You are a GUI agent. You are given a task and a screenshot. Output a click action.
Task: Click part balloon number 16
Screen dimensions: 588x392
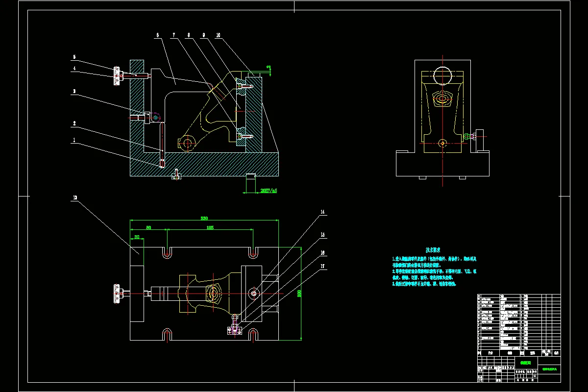tap(322, 253)
